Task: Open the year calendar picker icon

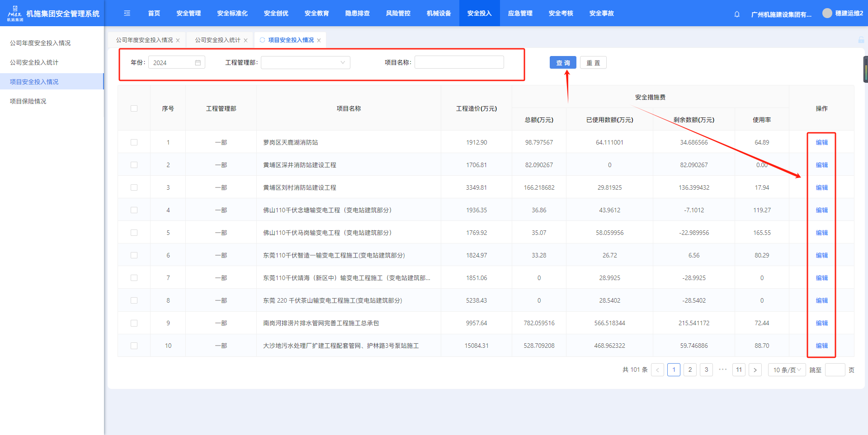Action: click(x=198, y=63)
